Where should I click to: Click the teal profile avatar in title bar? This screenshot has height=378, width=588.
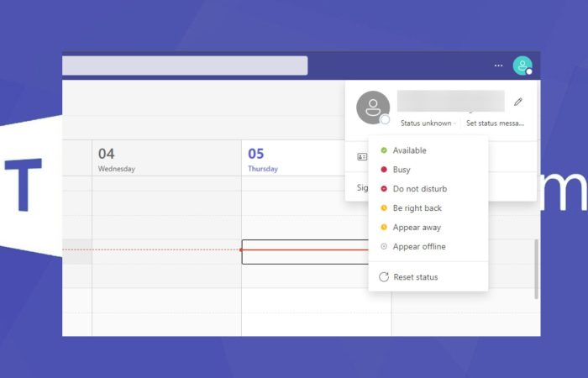click(x=522, y=66)
